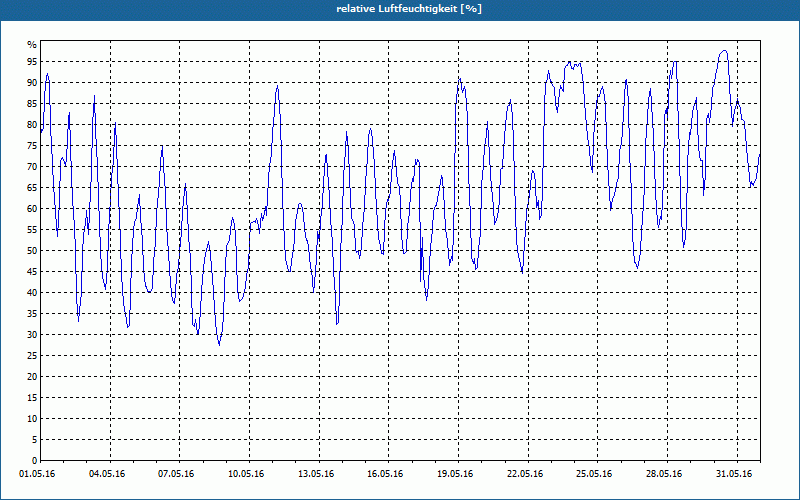Click the date label '25.05.16'
The image size is (800, 500).
tap(595, 474)
